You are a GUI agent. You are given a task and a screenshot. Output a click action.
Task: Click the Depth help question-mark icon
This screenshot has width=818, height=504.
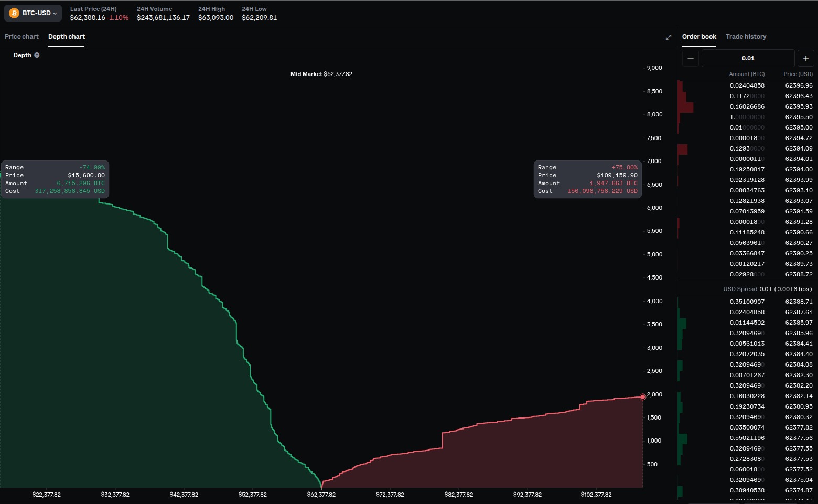point(37,55)
